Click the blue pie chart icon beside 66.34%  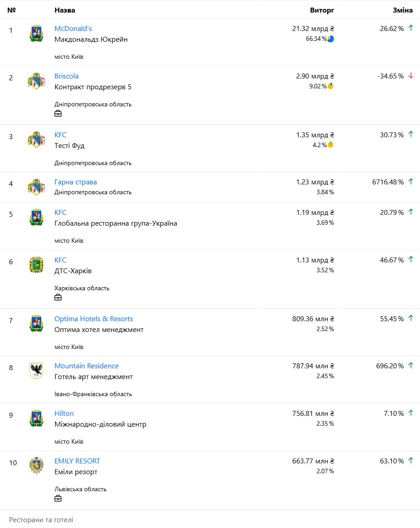click(331, 39)
